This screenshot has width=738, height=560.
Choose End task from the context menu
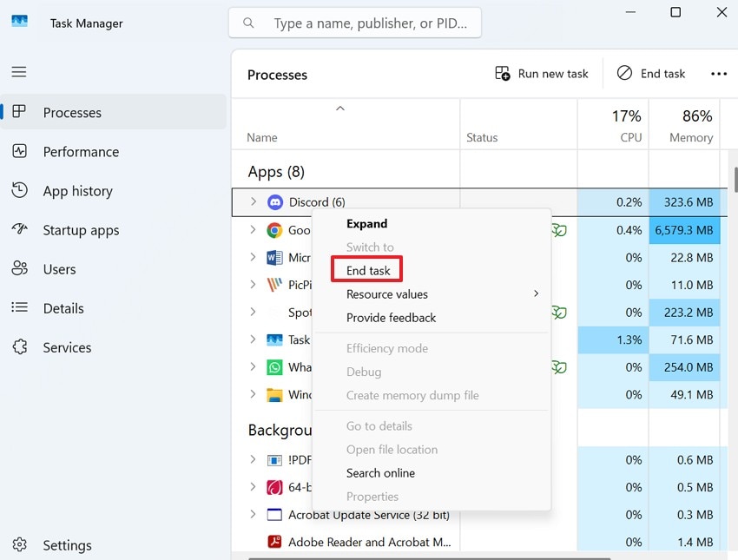[x=366, y=270]
